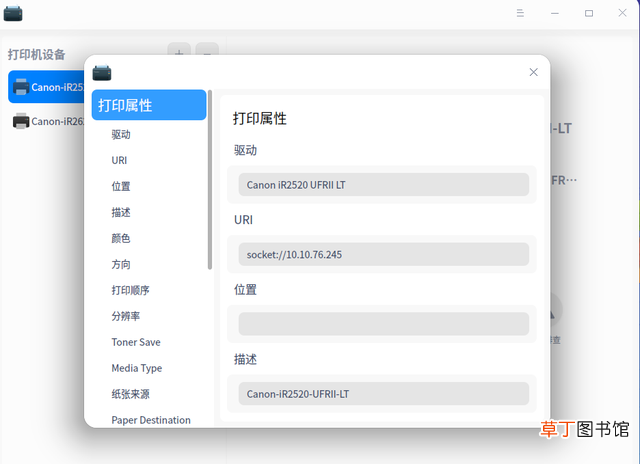Jump to 颜色 section in sidebar
The height and width of the screenshot is (464, 640).
click(121, 238)
